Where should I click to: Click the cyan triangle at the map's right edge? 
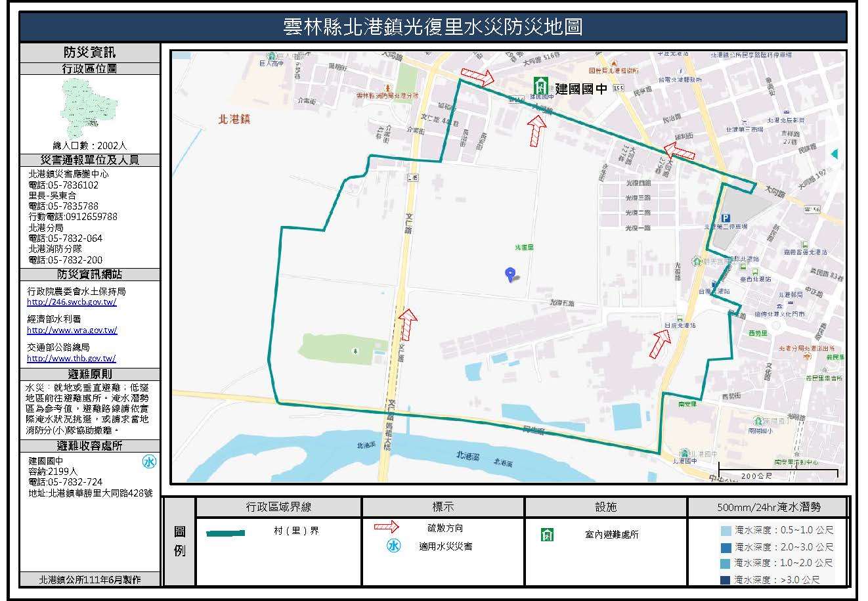pos(835,154)
